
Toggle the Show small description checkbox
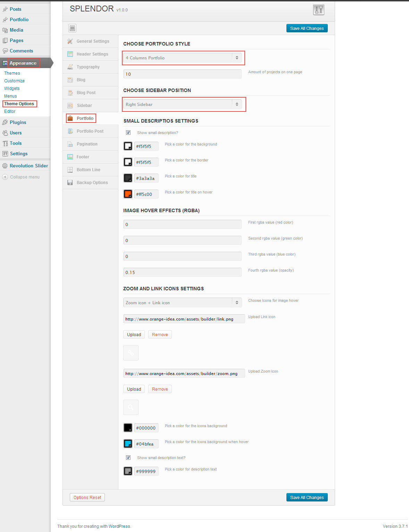click(128, 133)
